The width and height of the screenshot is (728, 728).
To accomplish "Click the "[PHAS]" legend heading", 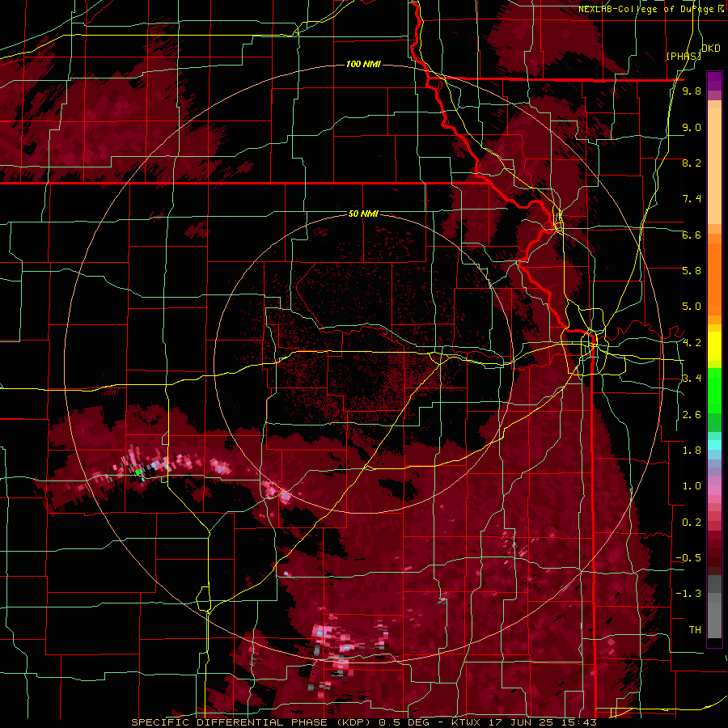I will point(684,57).
